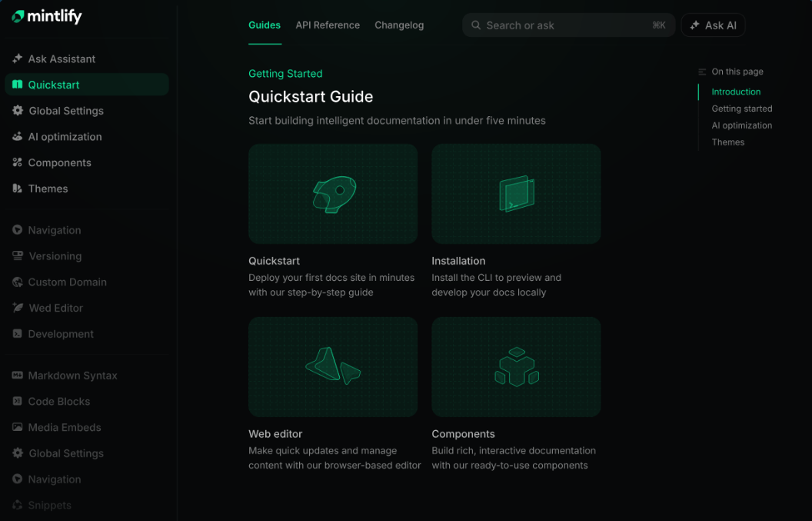The width and height of the screenshot is (812, 521).
Task: Open Components page in the sidebar
Action: pos(86,162)
